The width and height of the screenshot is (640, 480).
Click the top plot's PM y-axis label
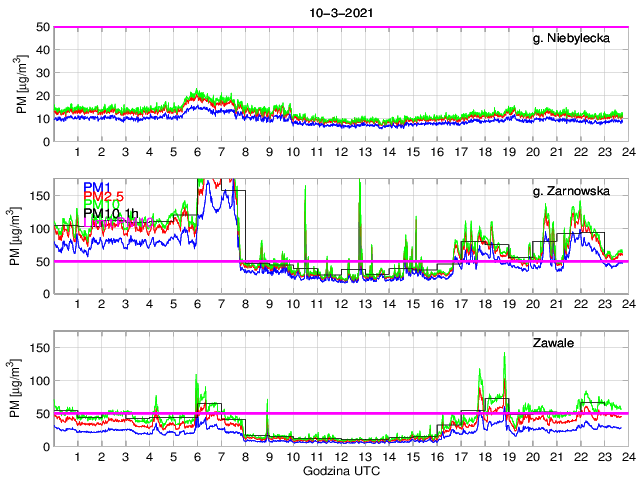21,84
